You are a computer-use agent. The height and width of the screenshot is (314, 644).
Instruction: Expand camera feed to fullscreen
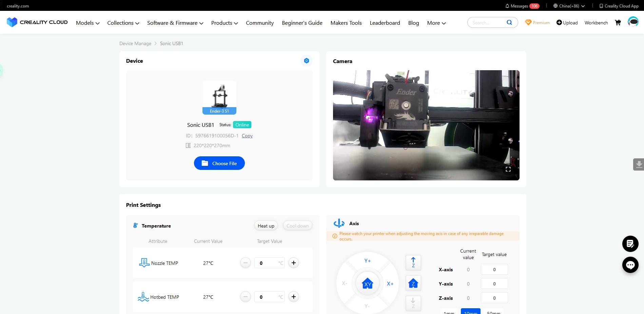[508, 169]
